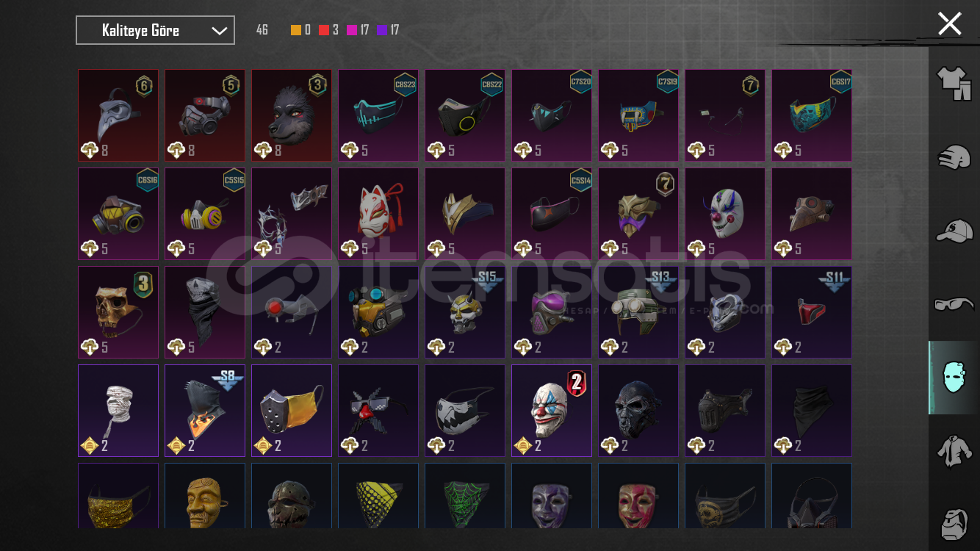Viewport: 980px width, 551px height.
Task: Filter by pink quality count 17
Action: (358, 30)
